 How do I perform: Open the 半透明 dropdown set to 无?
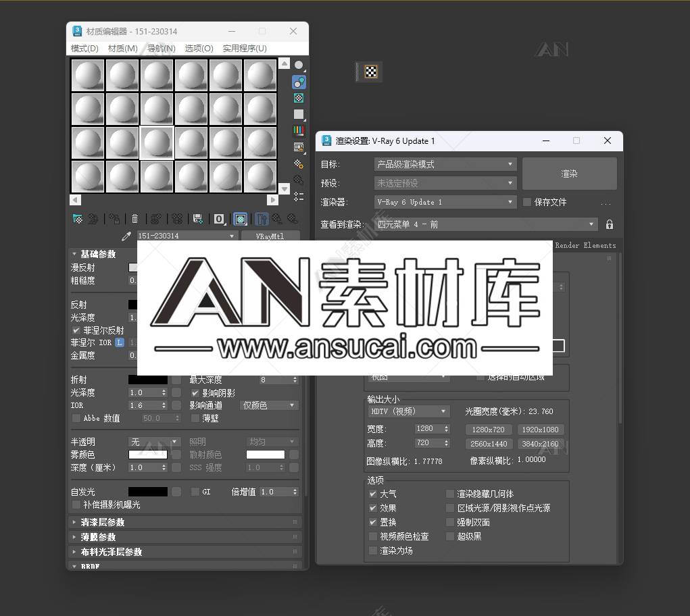[154, 442]
